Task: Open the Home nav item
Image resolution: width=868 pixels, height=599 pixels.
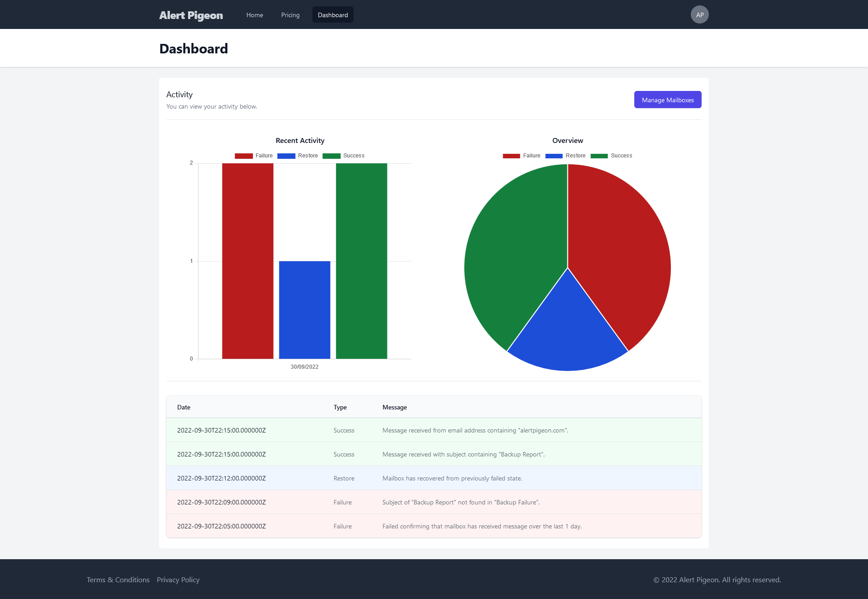Action: click(255, 15)
